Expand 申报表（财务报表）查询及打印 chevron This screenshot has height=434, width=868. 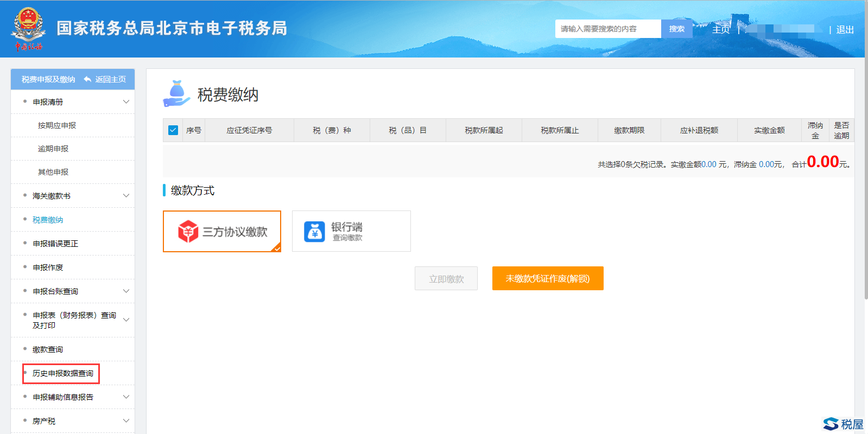[126, 320]
